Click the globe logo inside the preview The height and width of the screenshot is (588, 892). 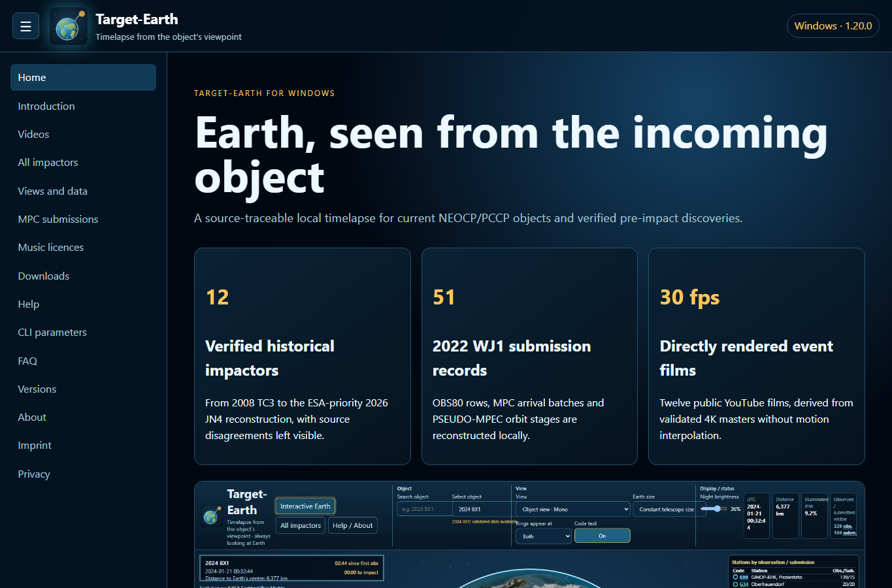coord(210,516)
